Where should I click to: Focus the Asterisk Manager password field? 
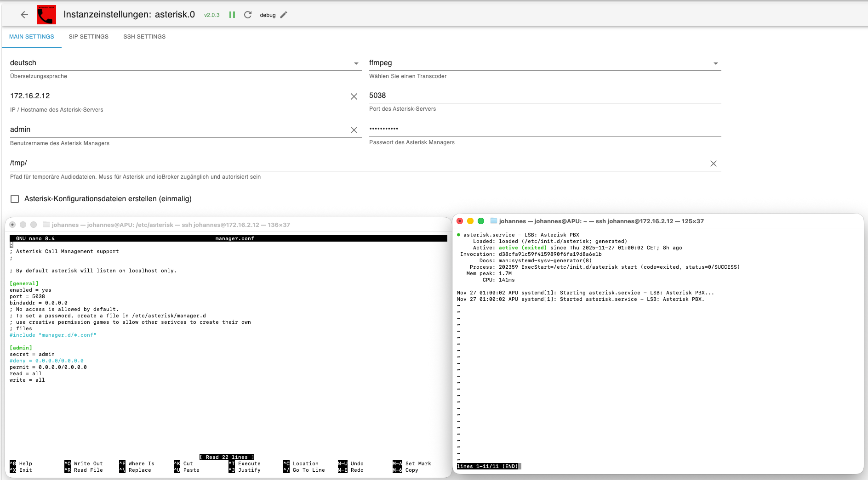[545, 129]
